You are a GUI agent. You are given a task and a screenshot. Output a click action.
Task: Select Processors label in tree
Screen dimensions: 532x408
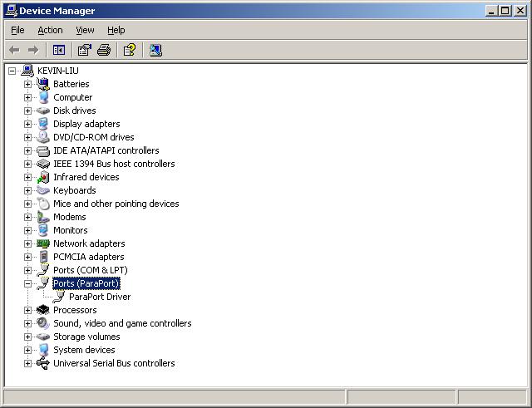point(75,310)
